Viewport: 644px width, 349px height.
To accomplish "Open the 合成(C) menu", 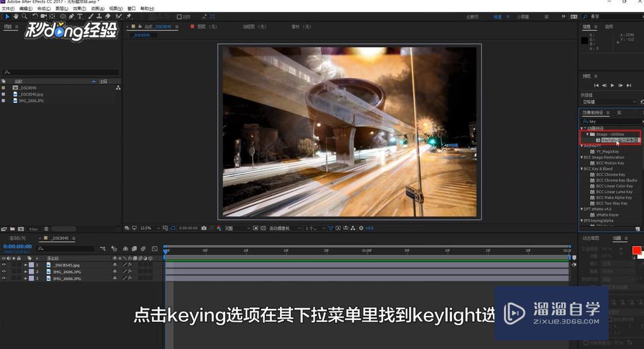I will [x=44, y=9].
